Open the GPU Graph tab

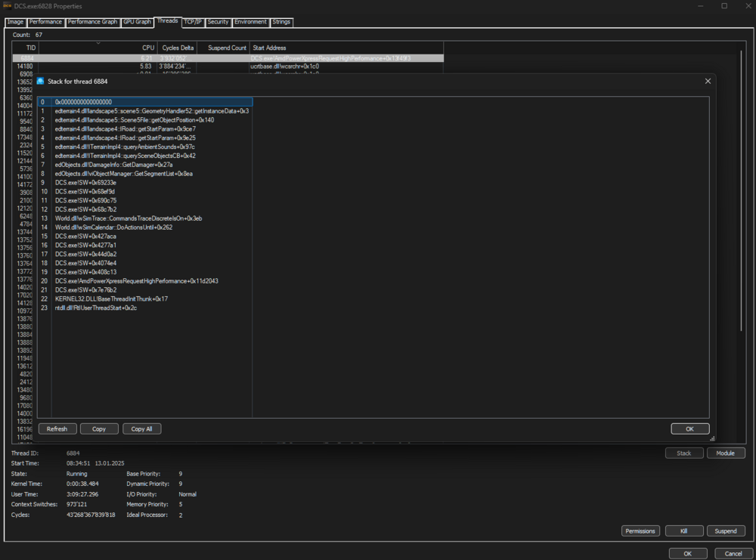[137, 22]
